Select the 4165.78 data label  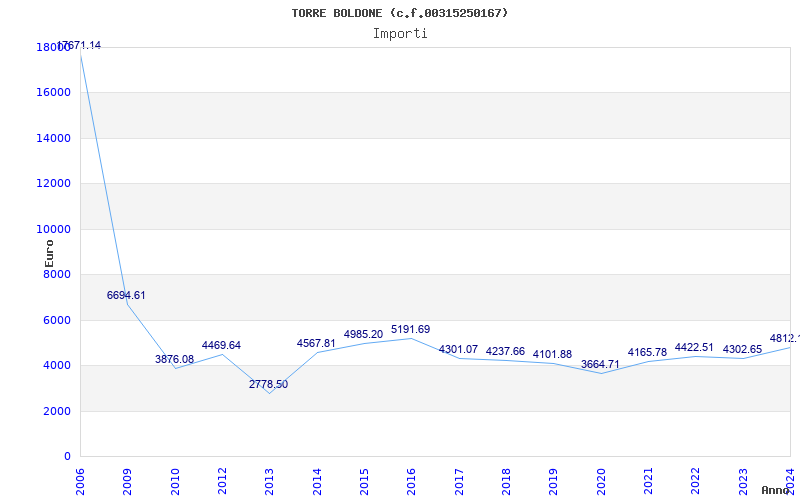(x=647, y=353)
